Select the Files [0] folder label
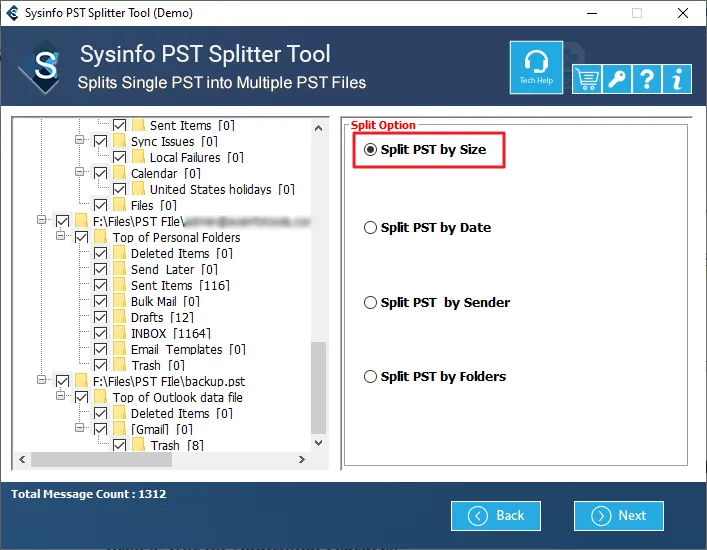Viewport: 707px width, 550px height. point(154,206)
